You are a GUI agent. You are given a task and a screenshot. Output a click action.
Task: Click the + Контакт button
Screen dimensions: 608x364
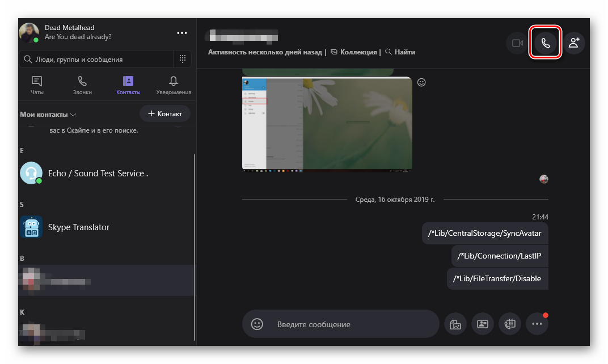pos(165,114)
